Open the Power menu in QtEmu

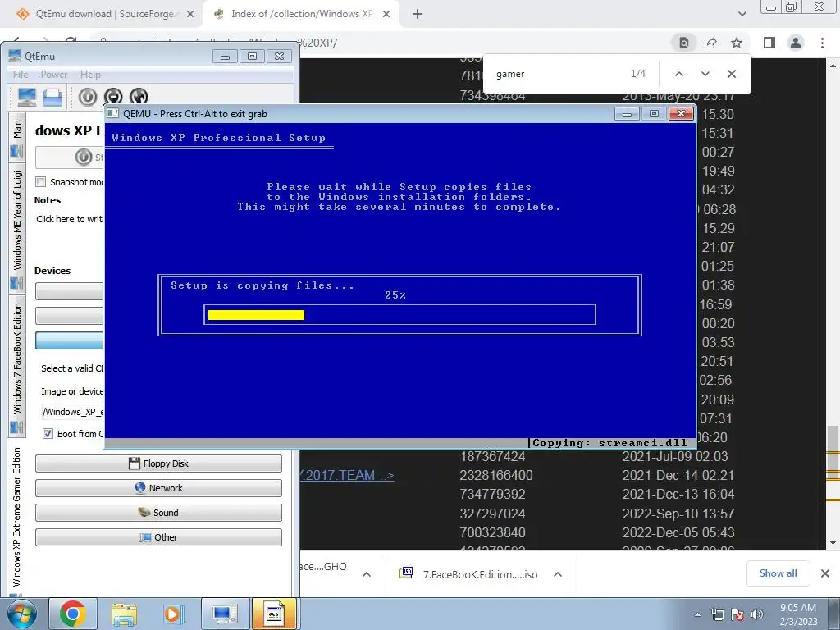click(x=54, y=75)
